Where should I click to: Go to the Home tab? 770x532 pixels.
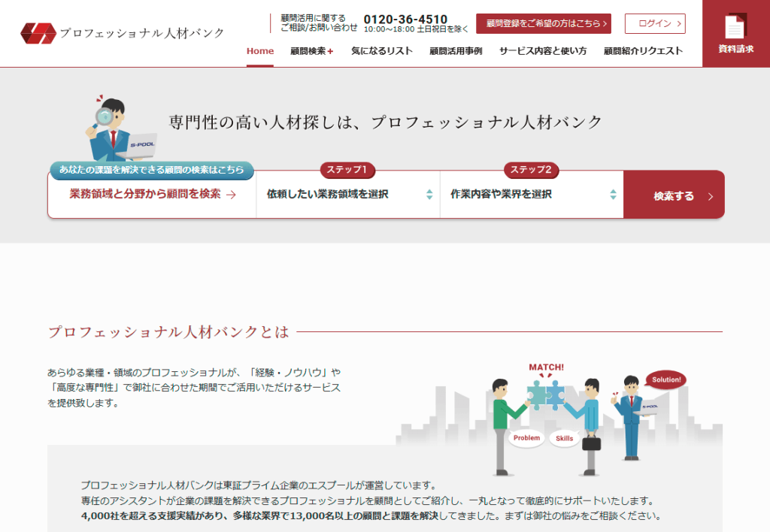coord(260,51)
